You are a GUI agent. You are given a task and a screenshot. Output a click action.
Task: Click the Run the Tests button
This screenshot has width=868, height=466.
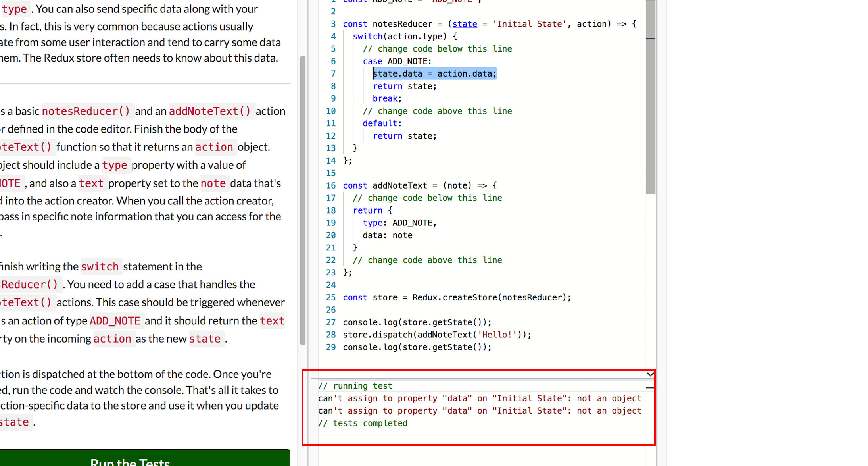pyautogui.click(x=145, y=458)
